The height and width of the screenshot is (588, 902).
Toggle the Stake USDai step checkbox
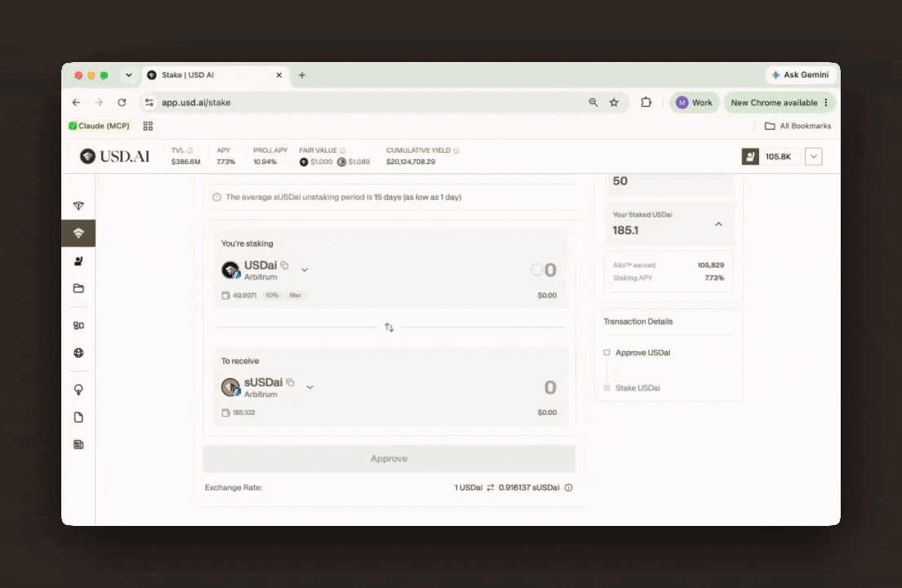click(607, 388)
